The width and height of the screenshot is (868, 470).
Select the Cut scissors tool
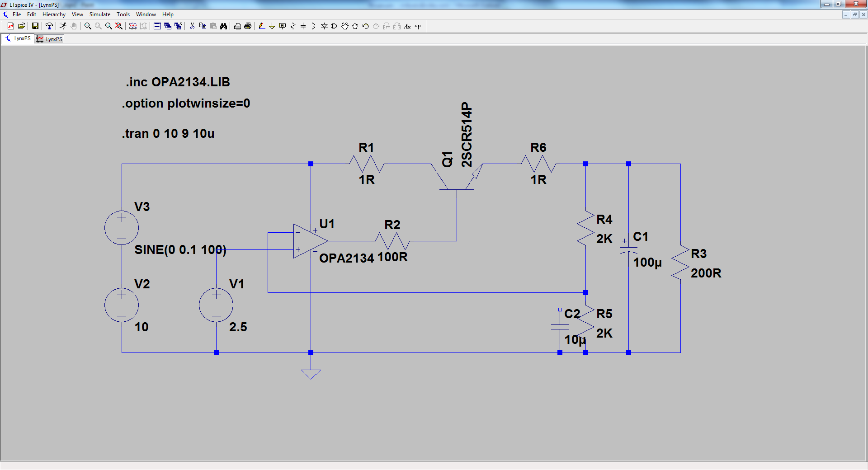pos(192,26)
